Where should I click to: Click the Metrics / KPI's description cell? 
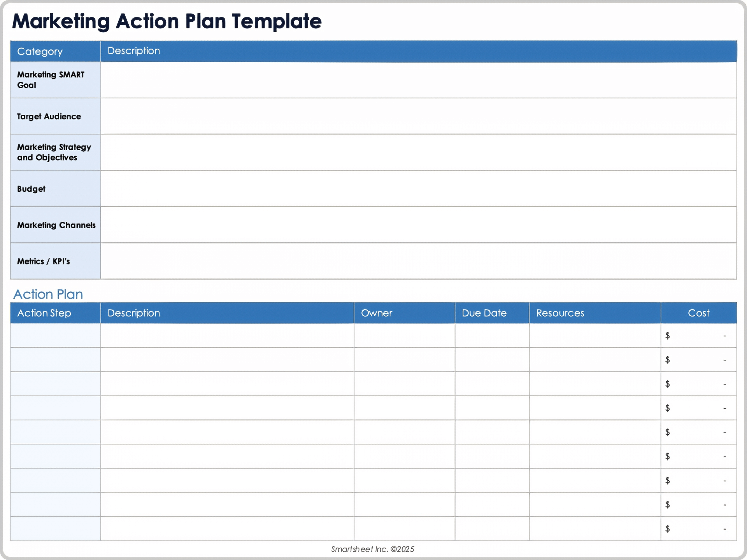(x=418, y=261)
